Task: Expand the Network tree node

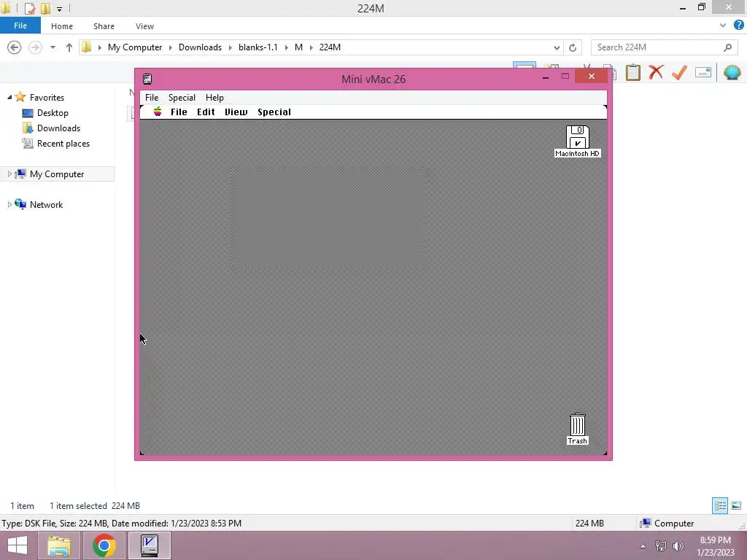Action: tap(9, 204)
